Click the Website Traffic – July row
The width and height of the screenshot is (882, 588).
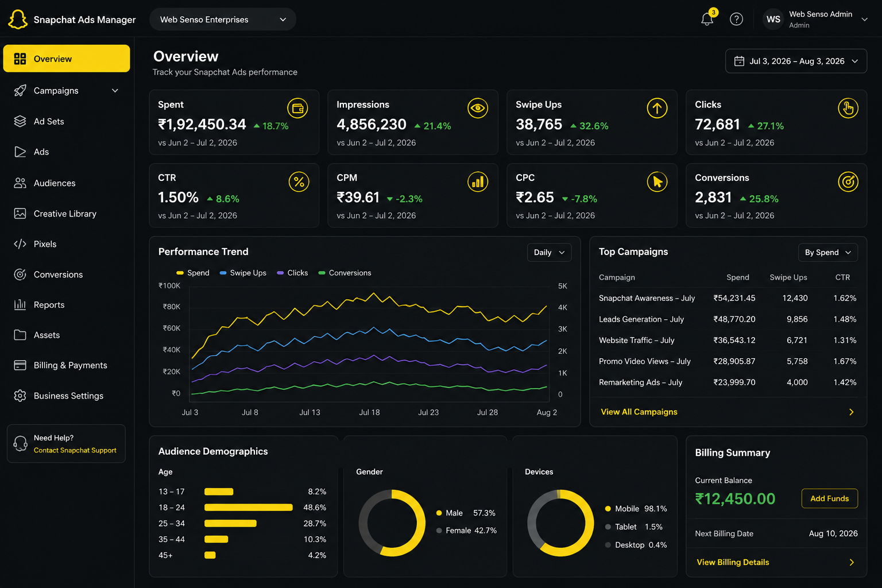click(728, 340)
